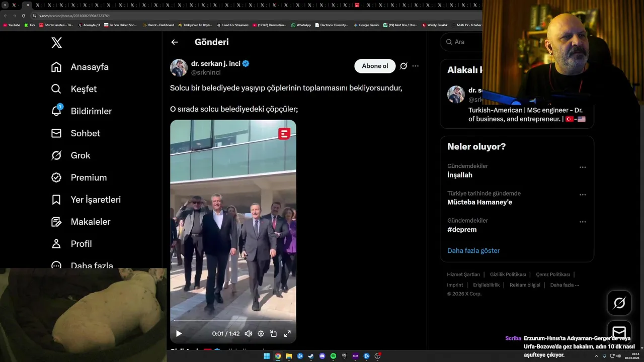This screenshot has height=362, width=644.
Task: Open Google Gemini bookmark
Action: pyautogui.click(x=366, y=25)
